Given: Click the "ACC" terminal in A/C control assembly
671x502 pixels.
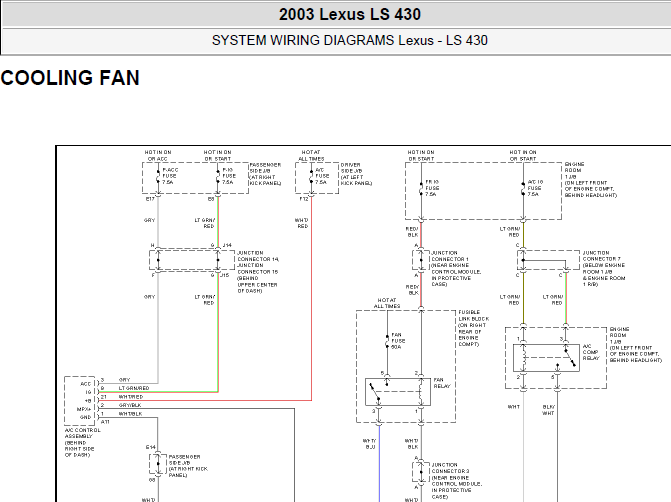Looking at the screenshot, I should [86, 384].
